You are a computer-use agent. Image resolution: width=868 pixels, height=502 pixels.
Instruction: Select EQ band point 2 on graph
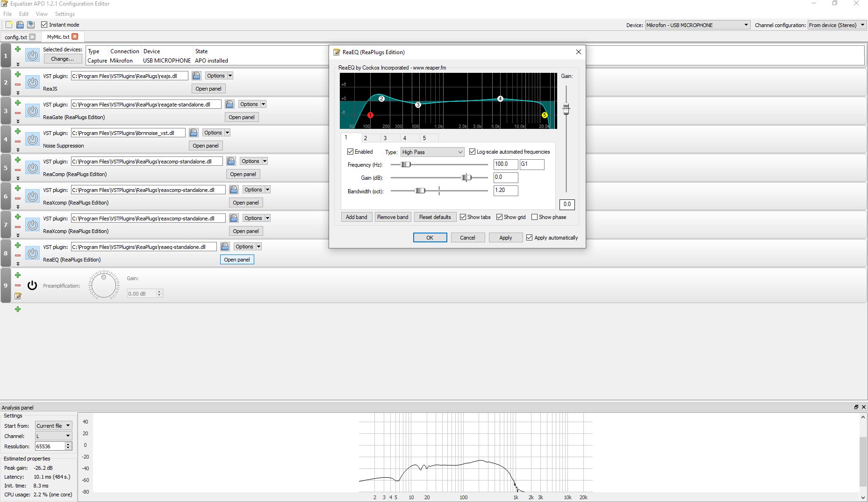(381, 99)
